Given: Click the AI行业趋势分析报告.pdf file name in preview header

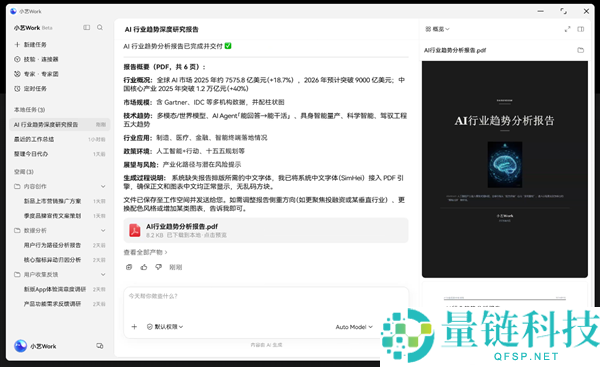Looking at the screenshot, I should [455, 50].
